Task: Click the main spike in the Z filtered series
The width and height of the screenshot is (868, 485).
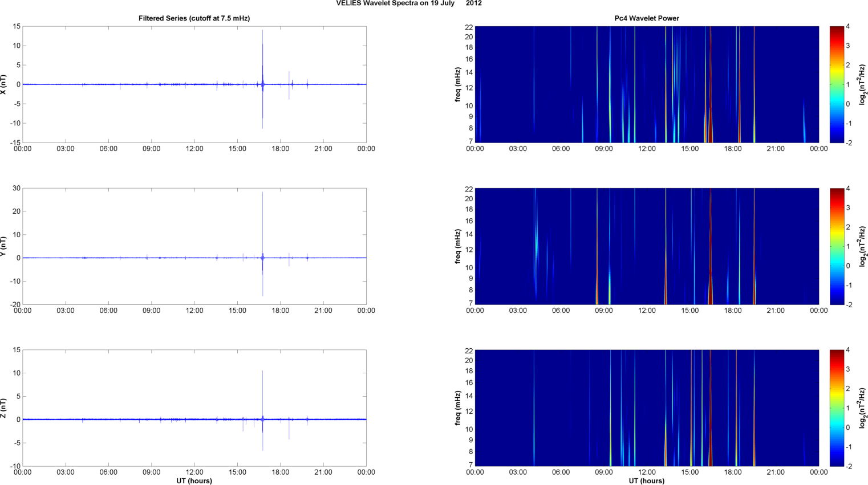Action: point(262,393)
